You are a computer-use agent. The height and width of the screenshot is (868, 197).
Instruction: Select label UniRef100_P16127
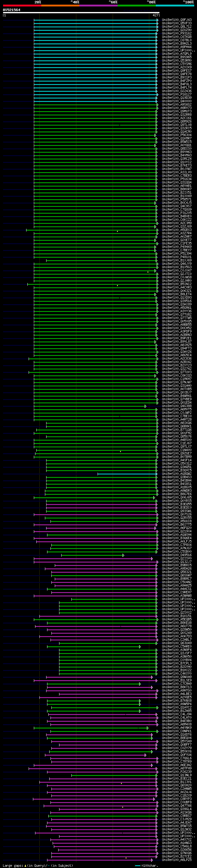176,94
